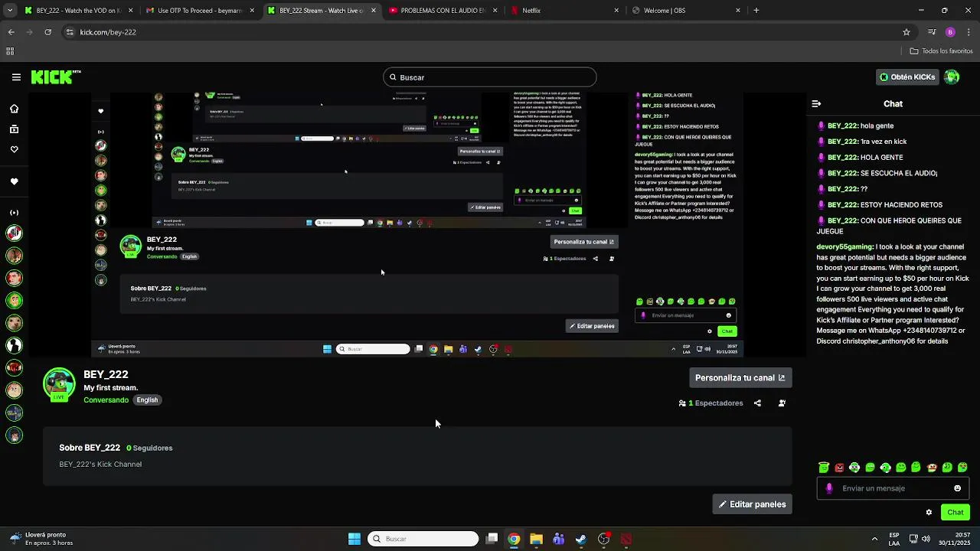This screenshot has width=980, height=551.
Task: Reload the current page
Action: coord(47,32)
